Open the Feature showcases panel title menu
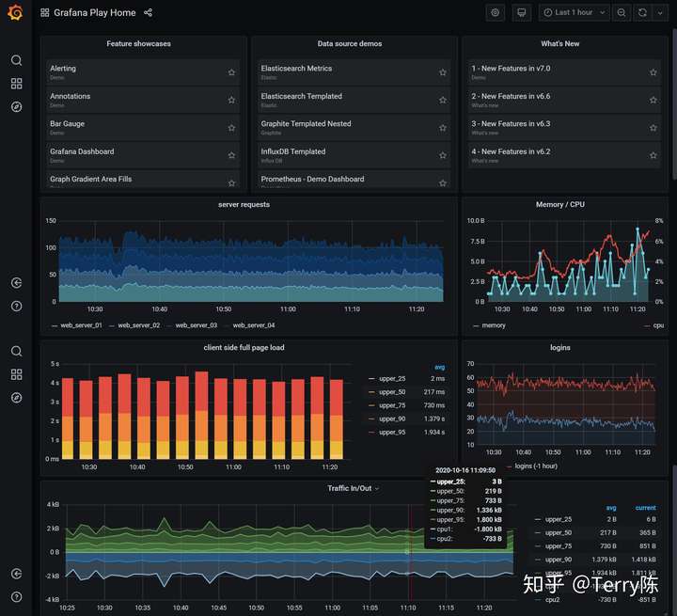Screen dimensions: 677x616 point(138,43)
